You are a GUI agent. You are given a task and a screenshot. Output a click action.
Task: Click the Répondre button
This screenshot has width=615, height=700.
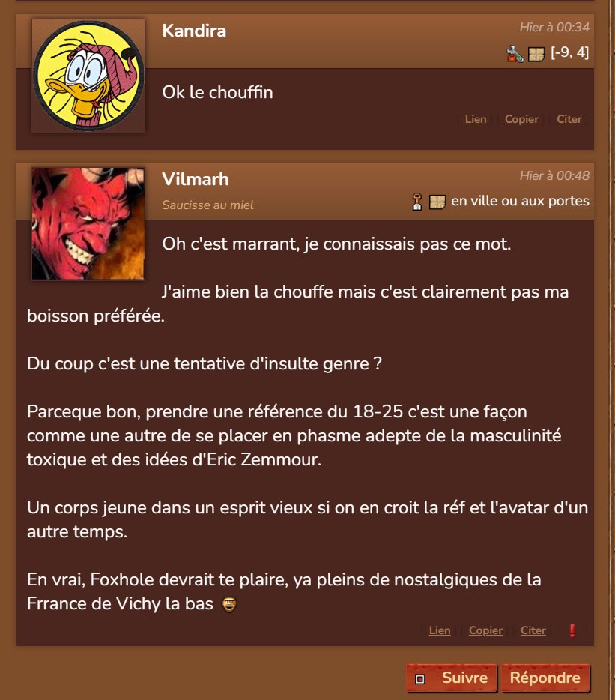pyautogui.click(x=545, y=678)
